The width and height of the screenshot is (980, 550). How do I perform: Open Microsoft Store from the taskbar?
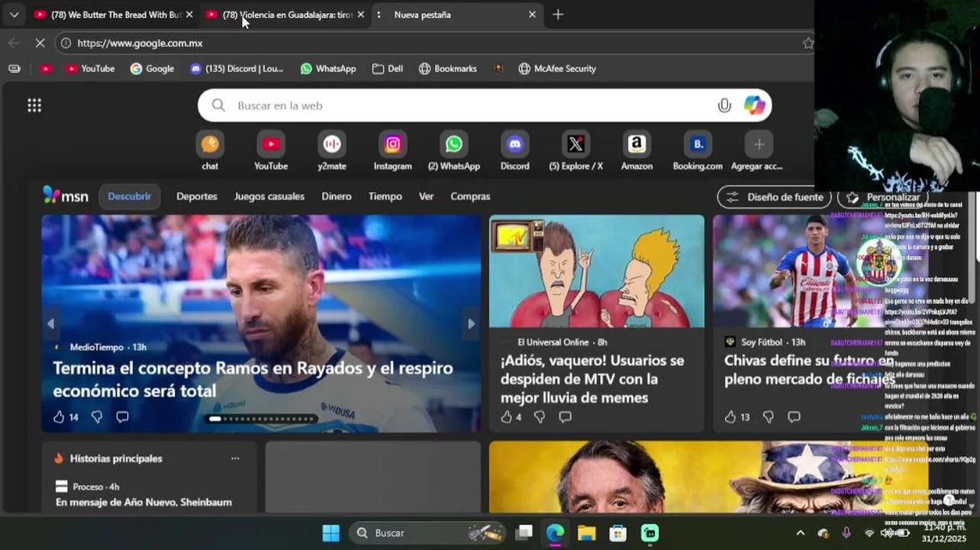617,532
